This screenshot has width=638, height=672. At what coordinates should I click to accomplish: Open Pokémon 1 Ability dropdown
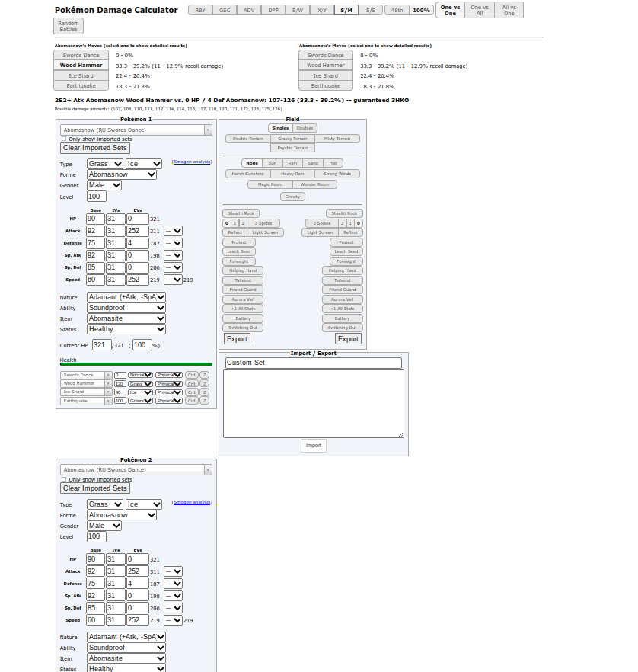coord(126,308)
